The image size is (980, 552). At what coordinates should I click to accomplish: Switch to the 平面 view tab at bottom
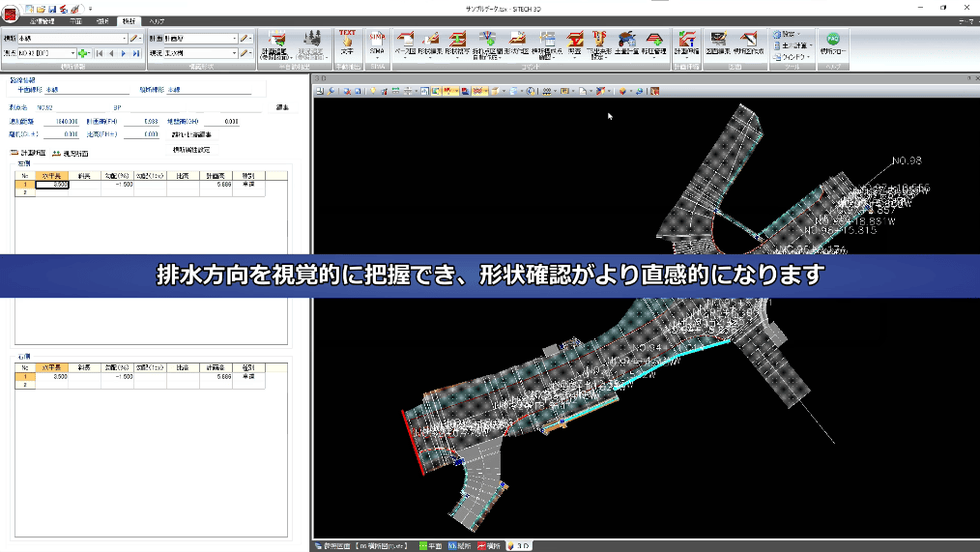coord(431,546)
